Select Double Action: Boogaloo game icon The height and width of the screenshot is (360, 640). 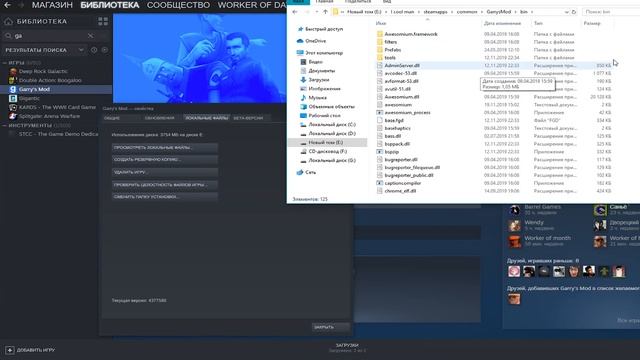13,80
